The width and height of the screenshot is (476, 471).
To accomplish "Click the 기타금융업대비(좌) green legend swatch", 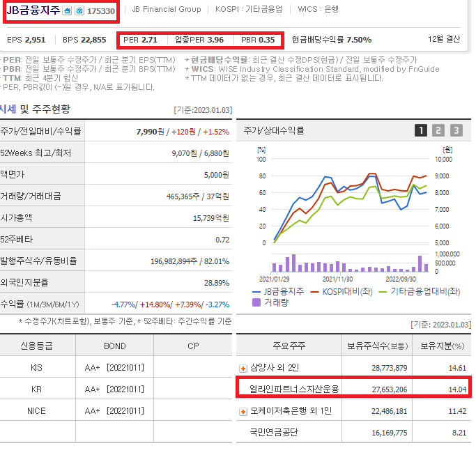I will [x=383, y=292].
